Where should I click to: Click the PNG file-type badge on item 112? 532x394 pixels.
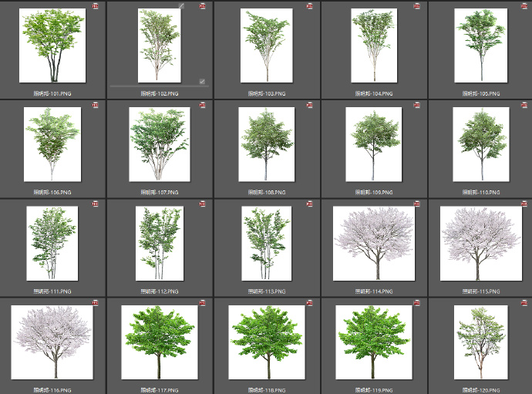pos(203,204)
